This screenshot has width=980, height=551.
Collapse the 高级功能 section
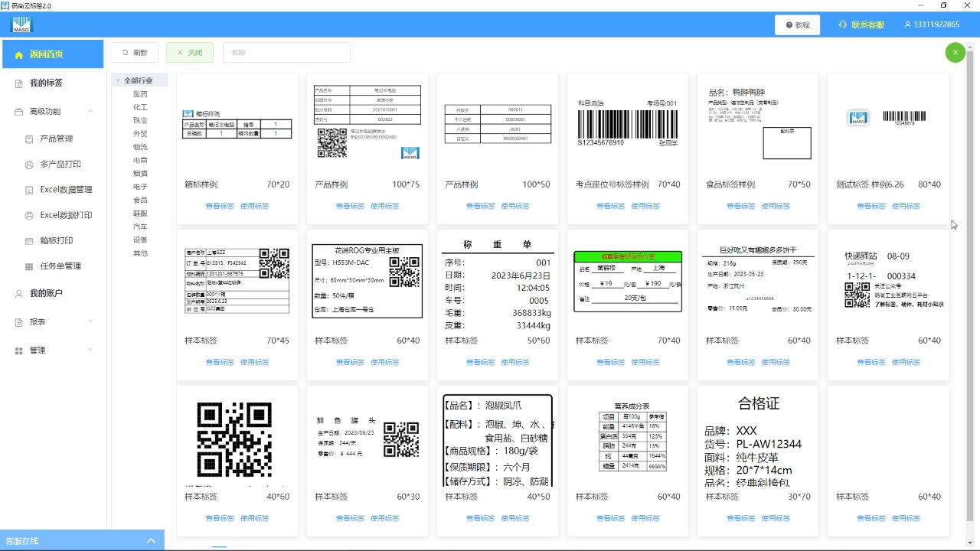tap(90, 111)
